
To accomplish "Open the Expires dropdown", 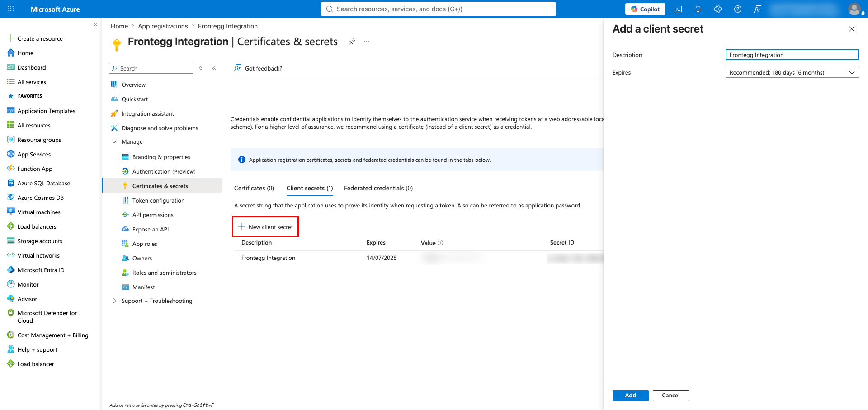I will click(x=792, y=72).
